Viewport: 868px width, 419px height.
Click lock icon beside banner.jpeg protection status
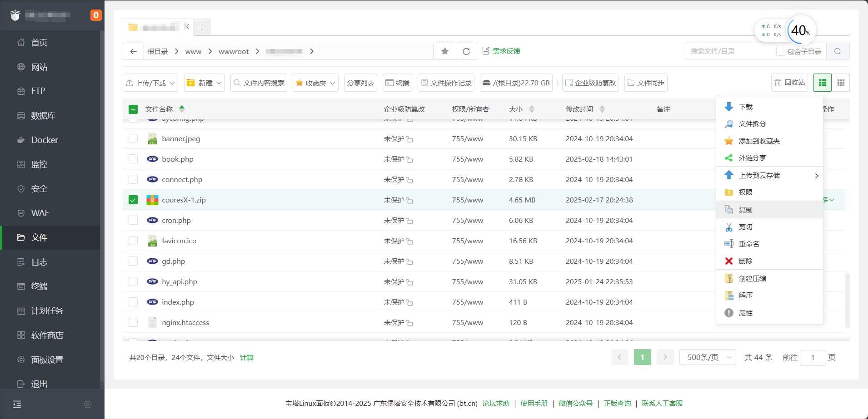click(x=409, y=139)
